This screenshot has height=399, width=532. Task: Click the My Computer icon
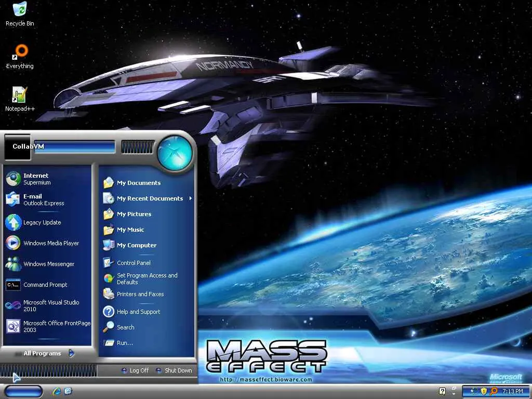[x=109, y=245]
